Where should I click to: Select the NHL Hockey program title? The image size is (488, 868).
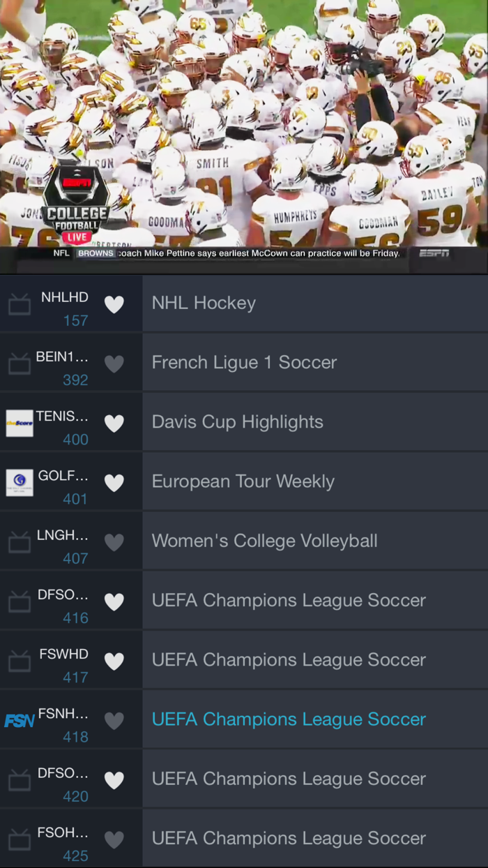(204, 303)
